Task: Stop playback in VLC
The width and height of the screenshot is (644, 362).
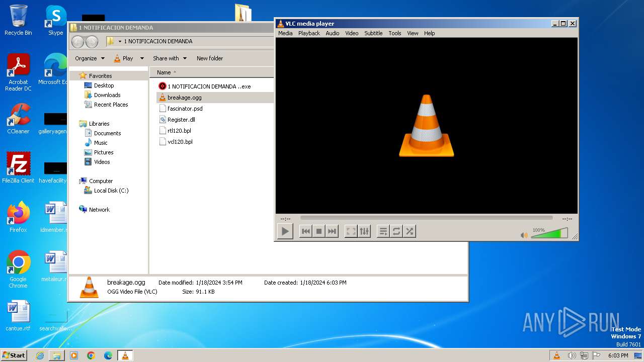Action: (318, 231)
